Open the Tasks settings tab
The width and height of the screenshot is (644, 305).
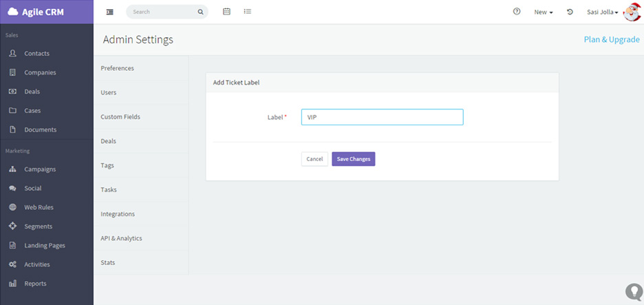(141, 189)
